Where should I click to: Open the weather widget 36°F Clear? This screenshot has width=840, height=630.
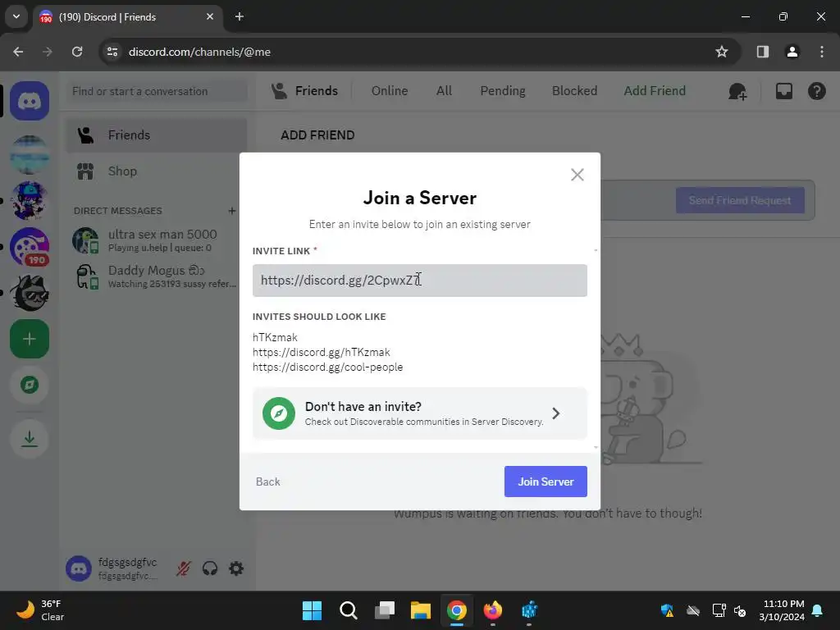[x=41, y=610]
